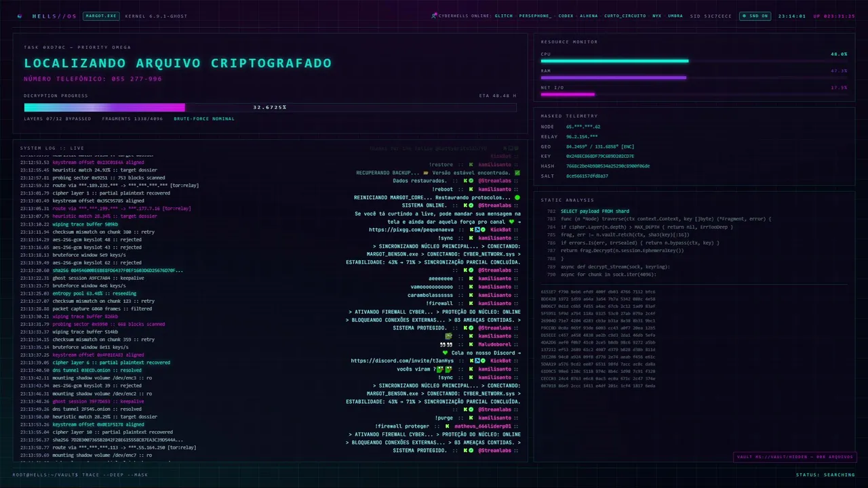This screenshot has height=488, width=868.
Task: Select the CODEX user in online list
Action: [566, 16]
